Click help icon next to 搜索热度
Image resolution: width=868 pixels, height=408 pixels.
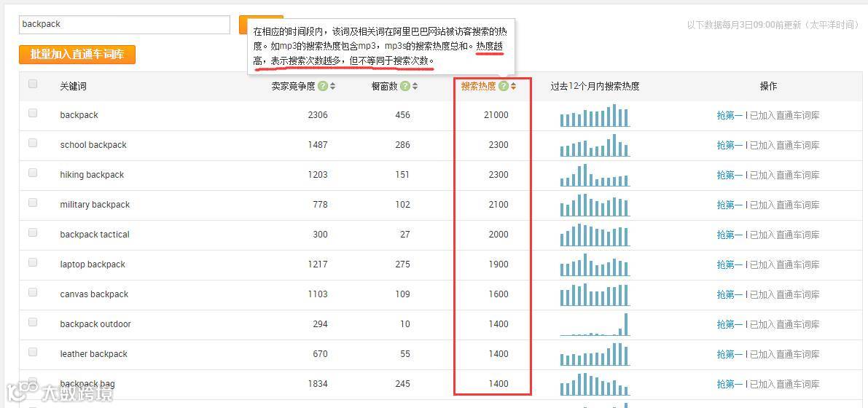pos(503,86)
